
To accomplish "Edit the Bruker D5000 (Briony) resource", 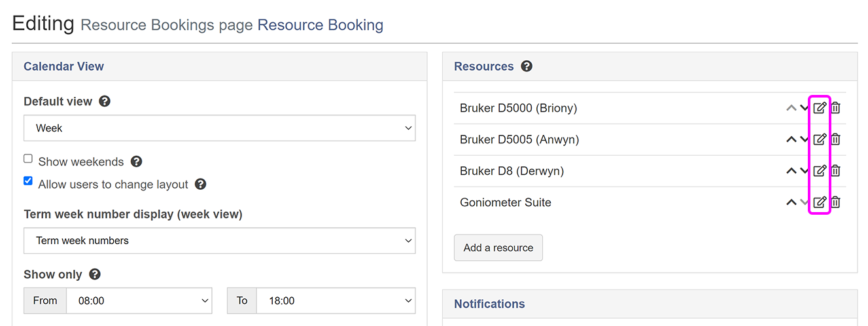I will [820, 108].
